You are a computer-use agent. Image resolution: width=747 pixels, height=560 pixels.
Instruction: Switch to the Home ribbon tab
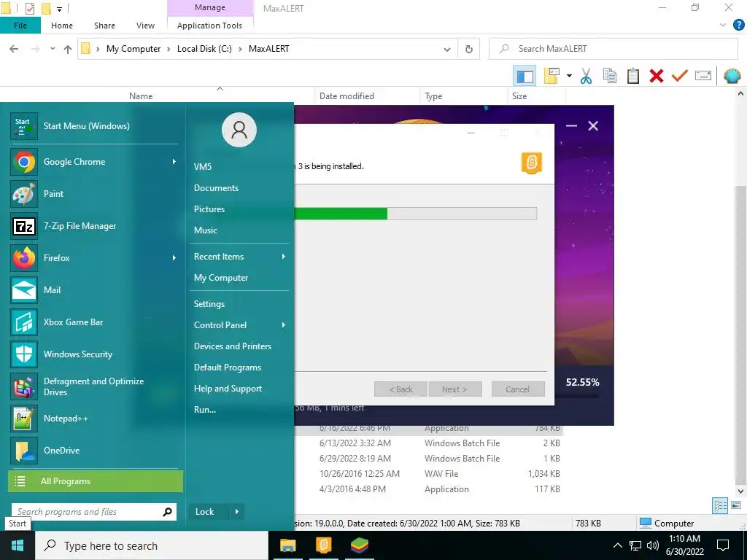tap(62, 26)
